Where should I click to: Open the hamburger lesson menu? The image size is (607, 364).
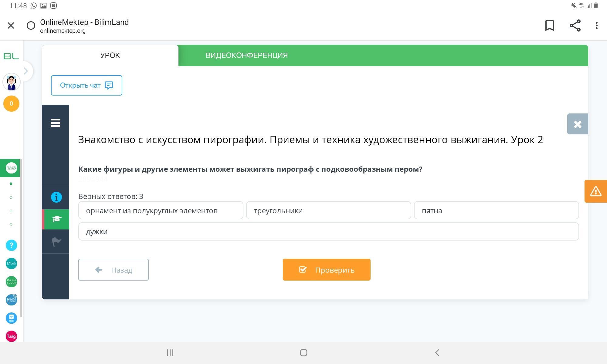point(55,123)
